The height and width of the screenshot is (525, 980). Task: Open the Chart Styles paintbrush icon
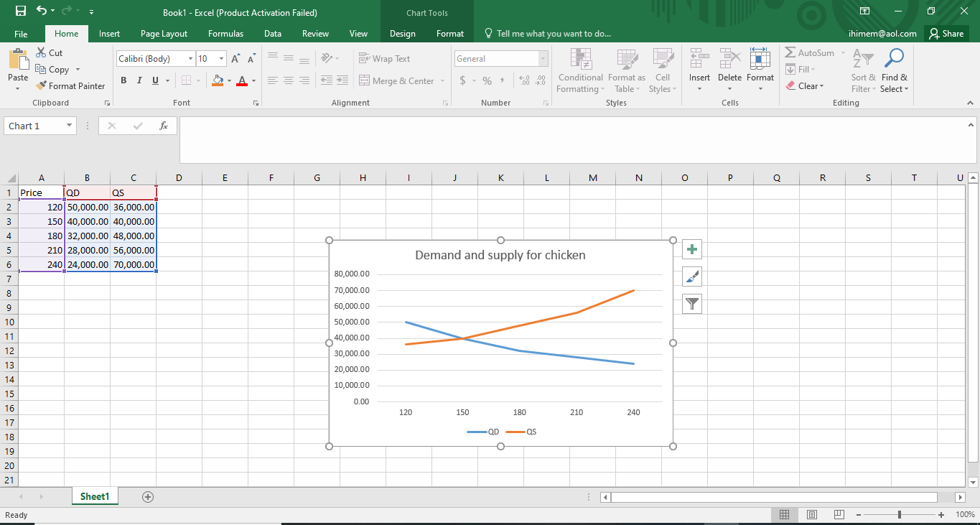point(692,277)
